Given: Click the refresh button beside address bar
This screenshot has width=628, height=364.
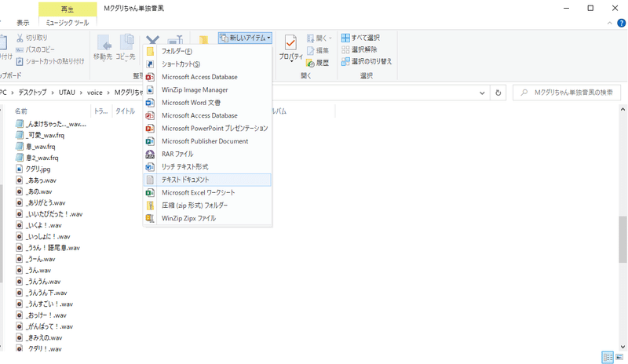Looking at the screenshot, I should [x=498, y=93].
